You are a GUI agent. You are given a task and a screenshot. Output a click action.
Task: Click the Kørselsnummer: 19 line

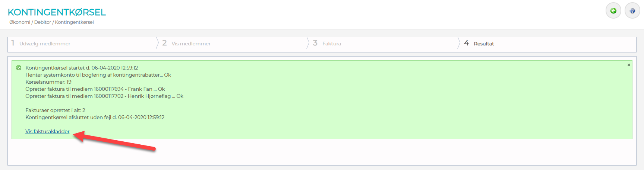(48, 82)
